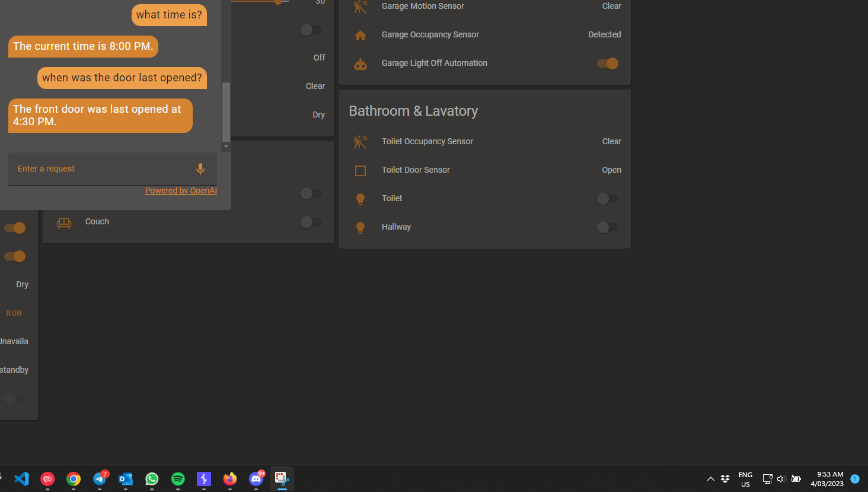This screenshot has height=492, width=868.
Task: Click the Toilet Door Sensor square icon
Action: click(x=360, y=170)
